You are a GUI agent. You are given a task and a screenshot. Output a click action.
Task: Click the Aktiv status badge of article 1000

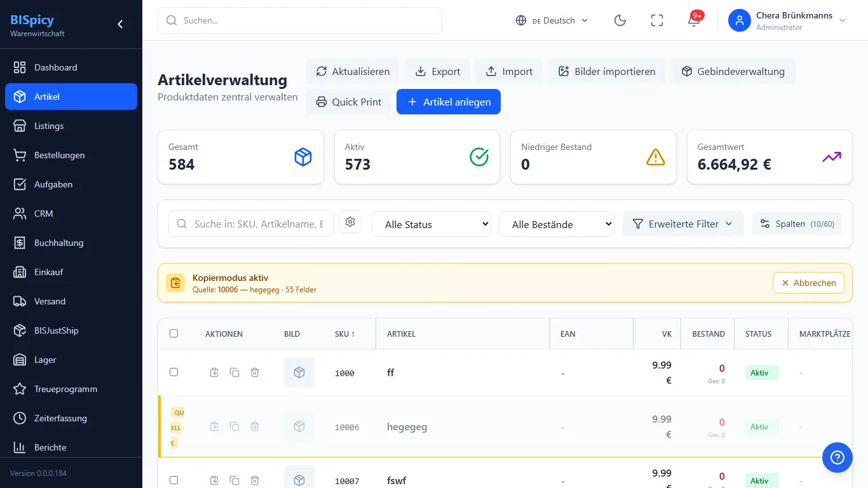tap(762, 372)
